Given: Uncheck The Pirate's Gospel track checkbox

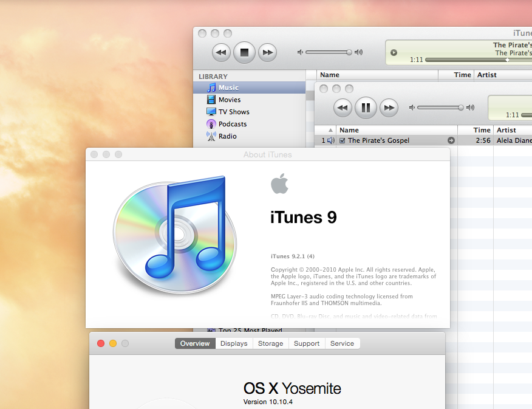Looking at the screenshot, I should 343,140.
